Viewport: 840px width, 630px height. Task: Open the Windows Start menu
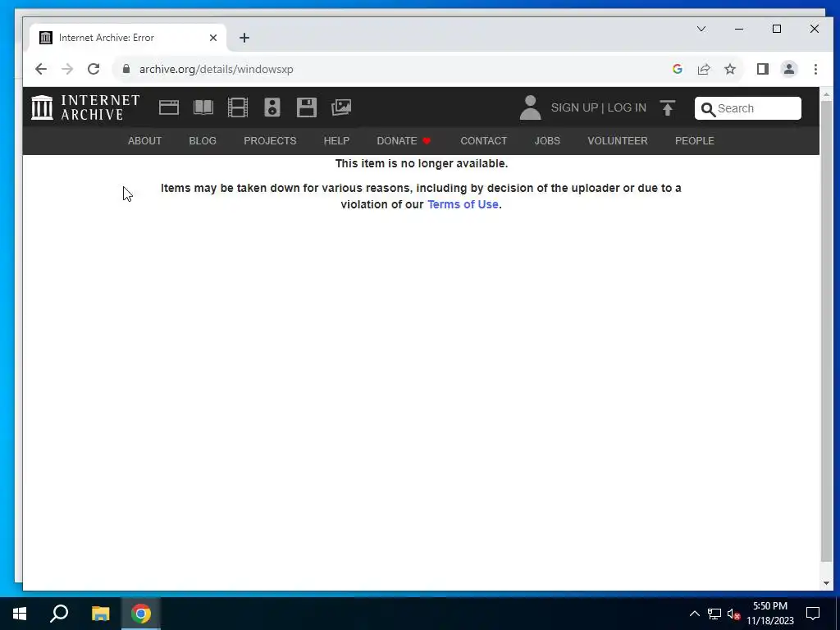pyautogui.click(x=20, y=614)
